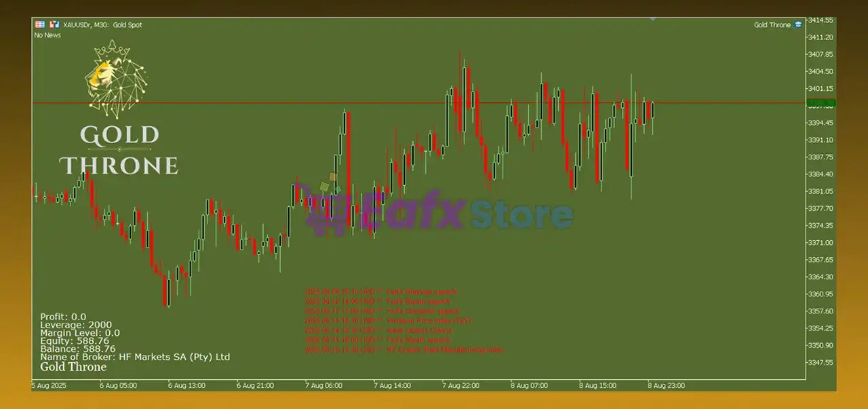The width and height of the screenshot is (868, 409).
Task: Click the 3391.10 price scale label
Action: tap(821, 140)
